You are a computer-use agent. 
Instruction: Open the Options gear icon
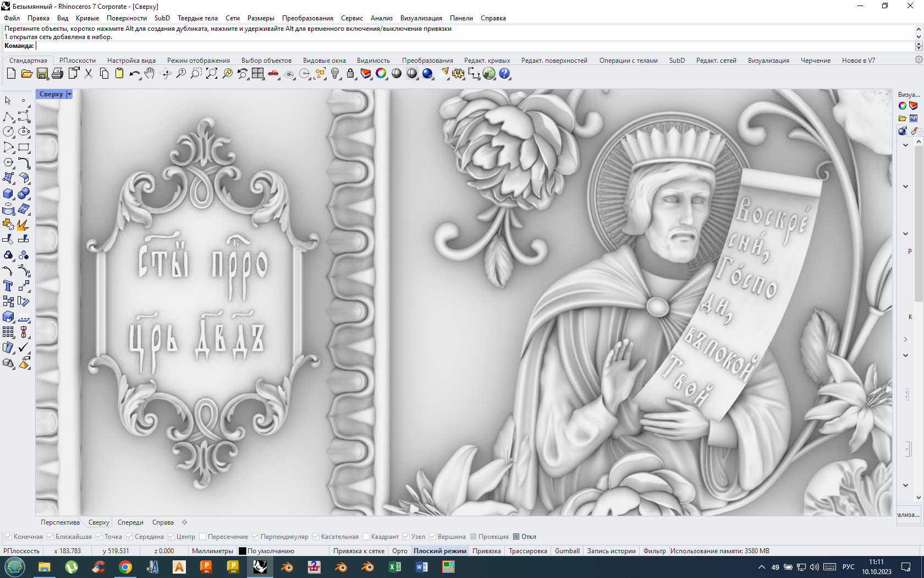click(458, 73)
